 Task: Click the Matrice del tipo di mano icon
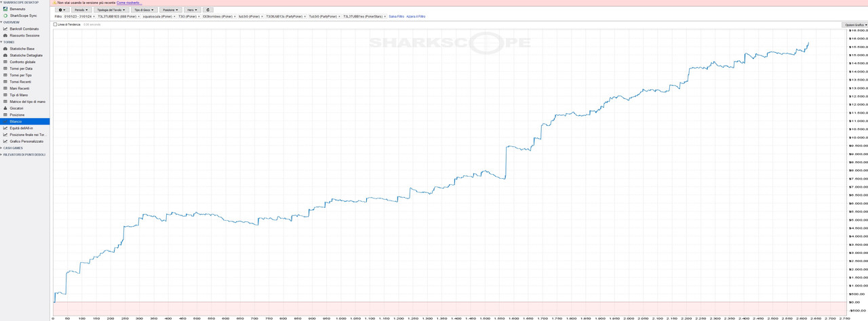(x=5, y=102)
